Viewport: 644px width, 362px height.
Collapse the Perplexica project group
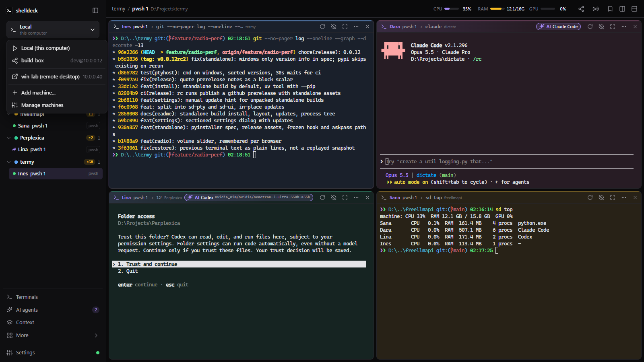[x=9, y=138]
